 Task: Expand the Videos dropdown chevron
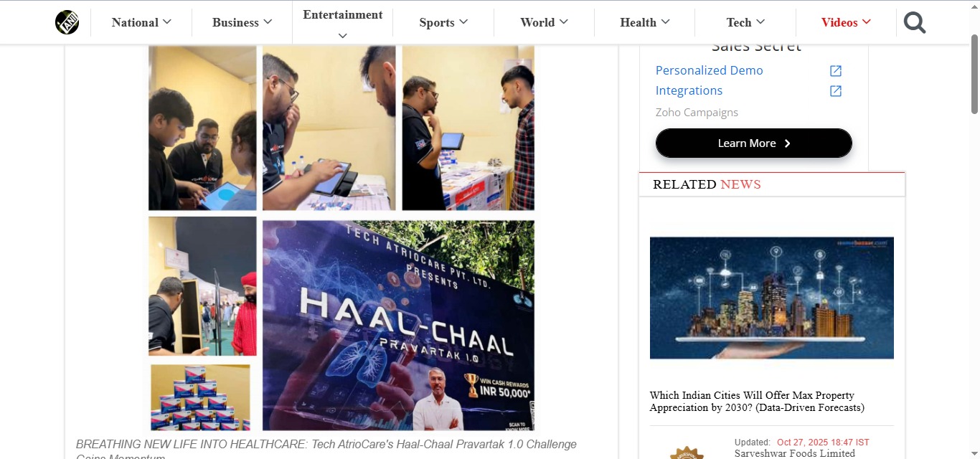[867, 22]
